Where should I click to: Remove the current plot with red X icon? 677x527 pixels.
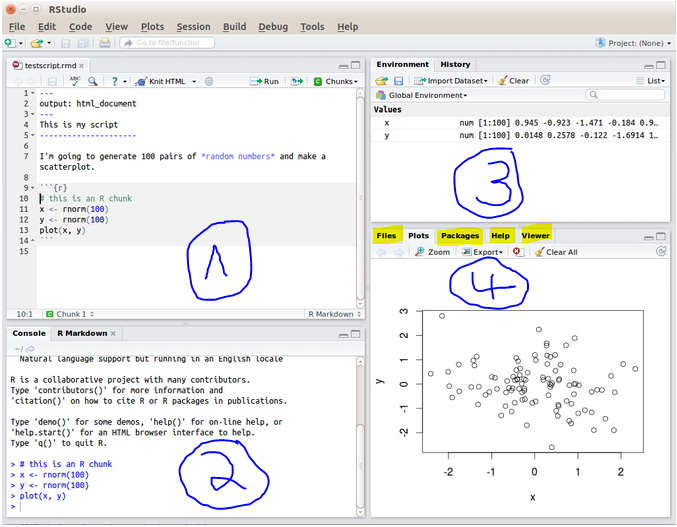pyautogui.click(x=518, y=252)
